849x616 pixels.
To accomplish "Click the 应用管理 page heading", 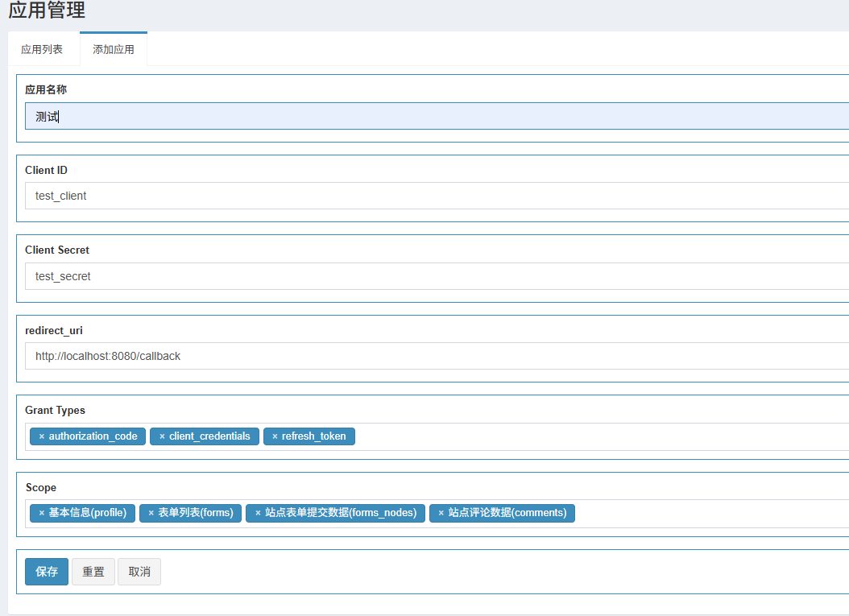I will pos(47,11).
